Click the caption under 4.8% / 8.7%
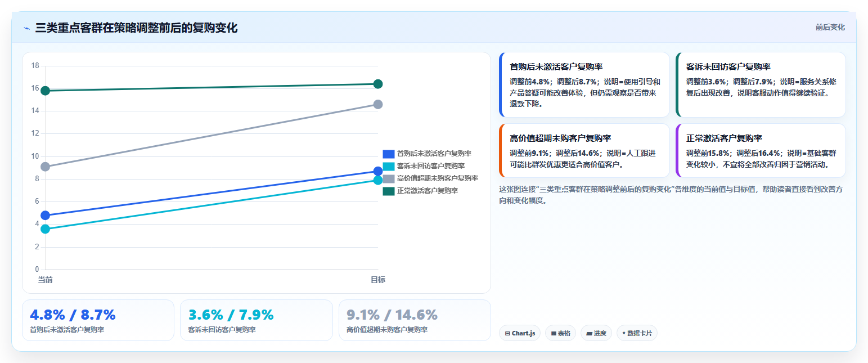 coord(67,330)
